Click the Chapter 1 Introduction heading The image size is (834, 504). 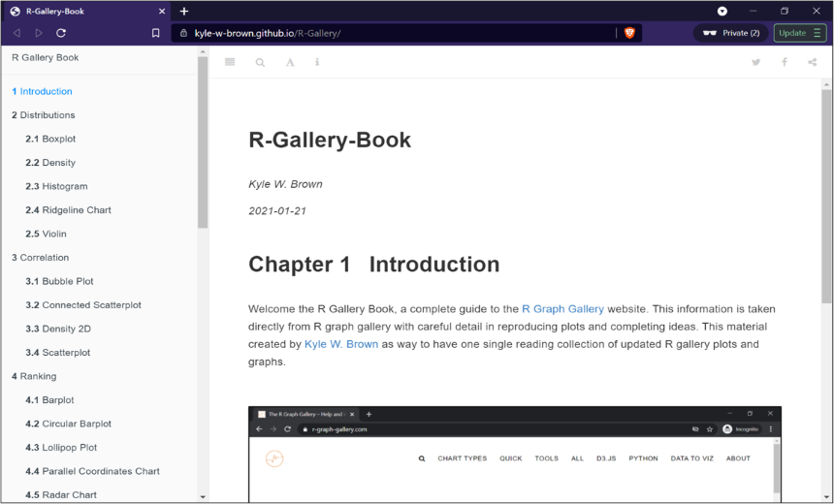(x=374, y=265)
